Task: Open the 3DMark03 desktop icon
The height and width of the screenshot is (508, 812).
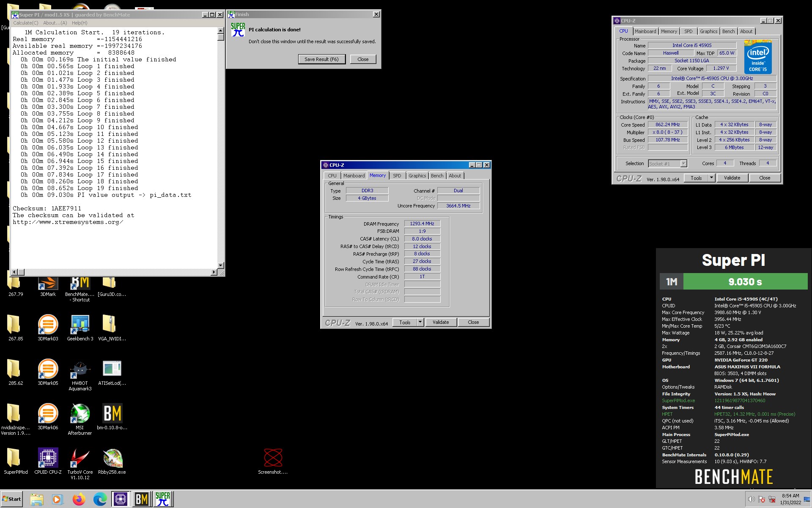Action: pyautogui.click(x=48, y=328)
